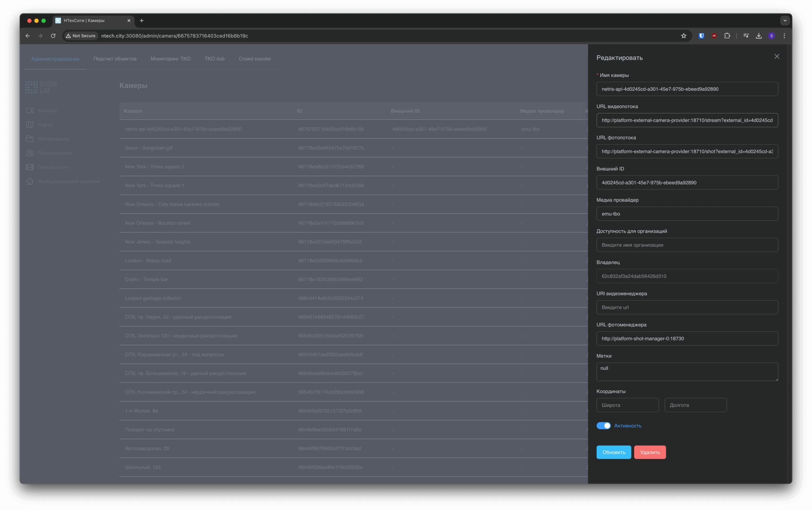This screenshot has height=510, width=812.
Task: Open Доступность для организаций selector
Action: tap(687, 245)
